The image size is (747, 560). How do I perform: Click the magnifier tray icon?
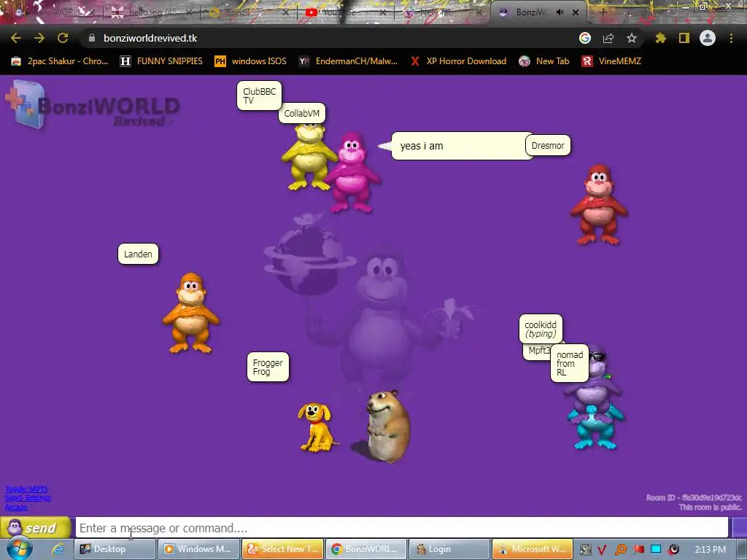point(620,550)
